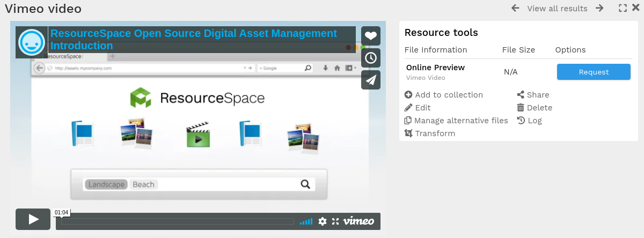Enter fullscreen in the Vimeo player
Viewport: 644px width, 238px height.
[x=335, y=221]
